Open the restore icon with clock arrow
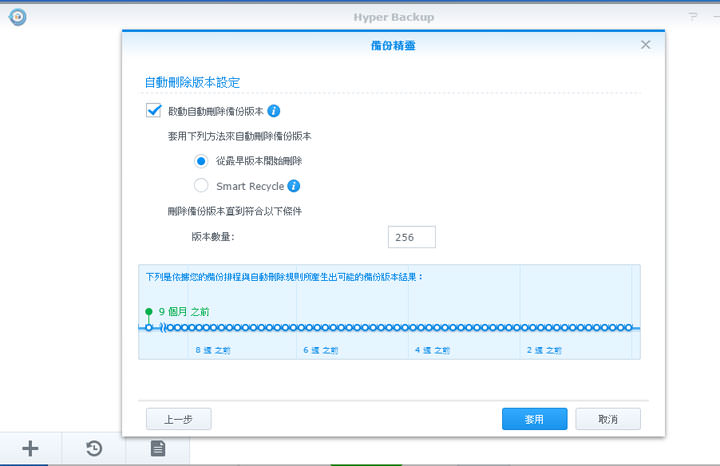The image size is (720, 466). pyautogui.click(x=94, y=449)
